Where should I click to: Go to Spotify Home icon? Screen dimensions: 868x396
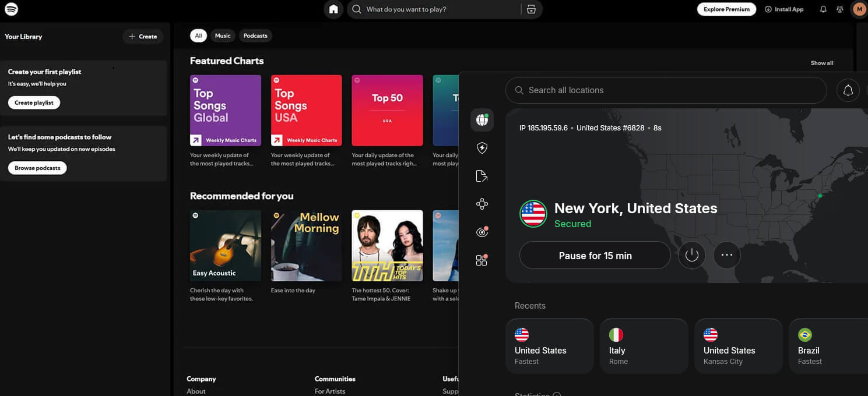[333, 9]
